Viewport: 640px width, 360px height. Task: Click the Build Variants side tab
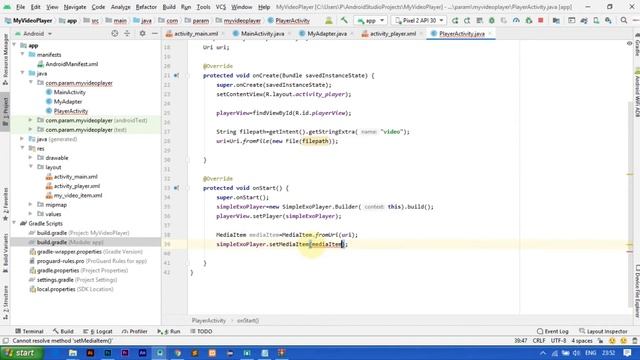click(x=5, y=253)
